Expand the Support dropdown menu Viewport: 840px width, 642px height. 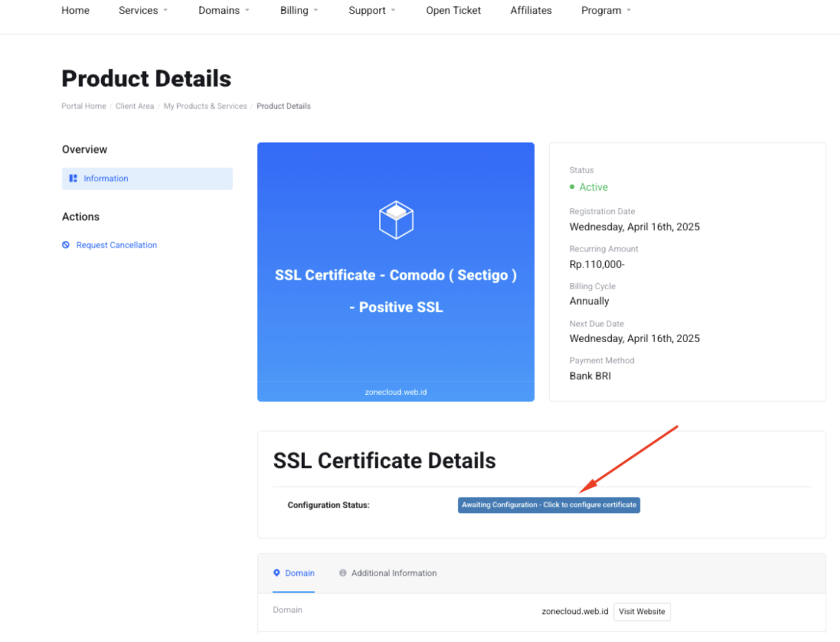coord(372,11)
